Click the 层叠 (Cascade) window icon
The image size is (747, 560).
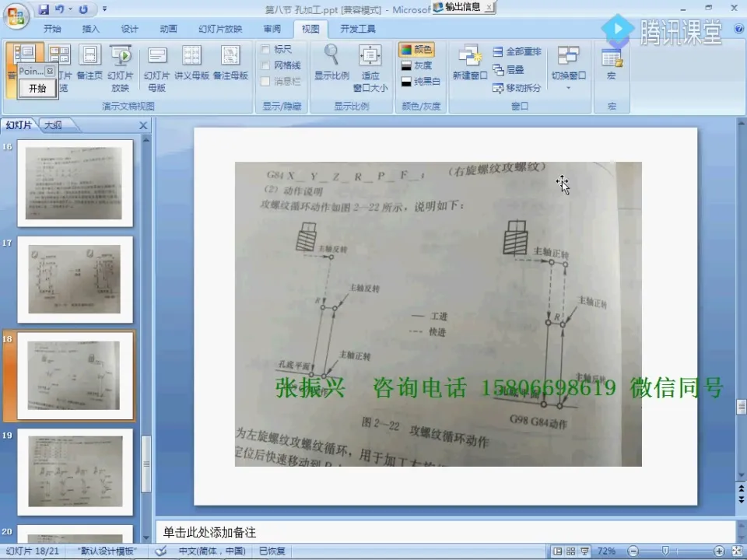pos(498,68)
